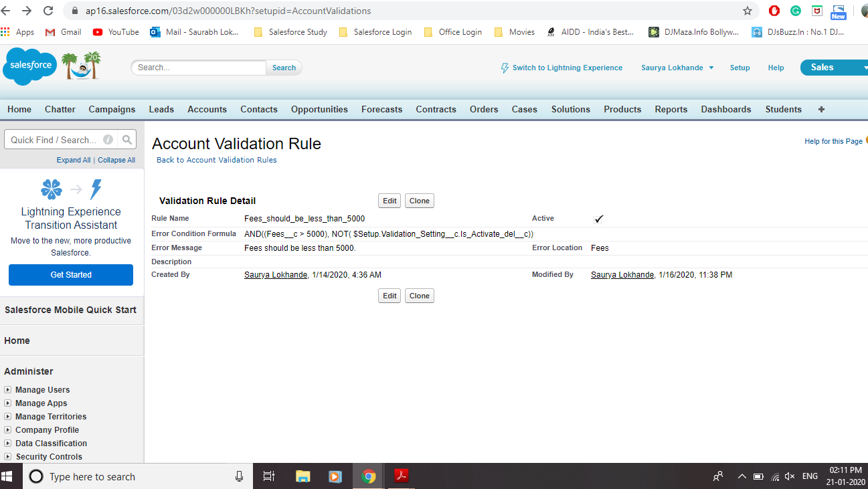This screenshot has height=489, width=868.
Task: Switch to Lightning Experience
Action: 561,68
